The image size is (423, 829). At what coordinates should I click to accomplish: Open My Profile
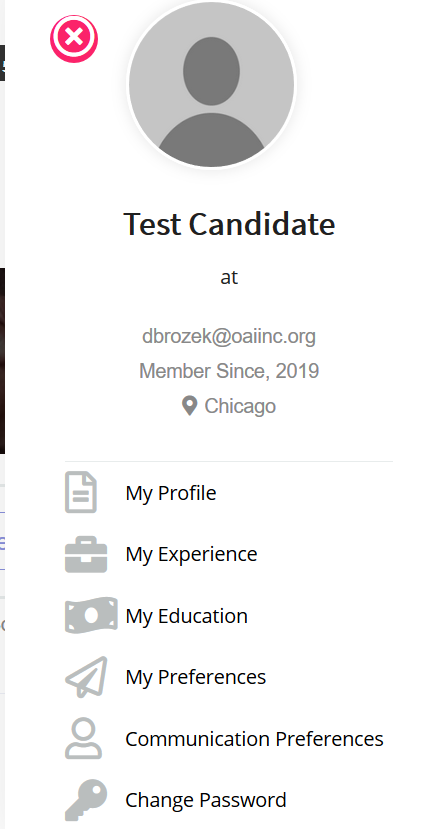171,493
